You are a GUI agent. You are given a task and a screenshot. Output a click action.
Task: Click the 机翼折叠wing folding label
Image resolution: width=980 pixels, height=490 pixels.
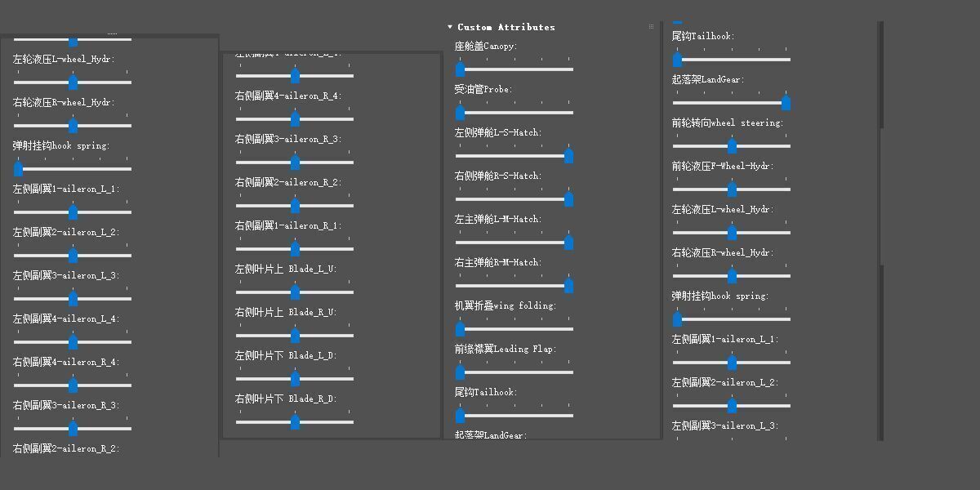(506, 306)
